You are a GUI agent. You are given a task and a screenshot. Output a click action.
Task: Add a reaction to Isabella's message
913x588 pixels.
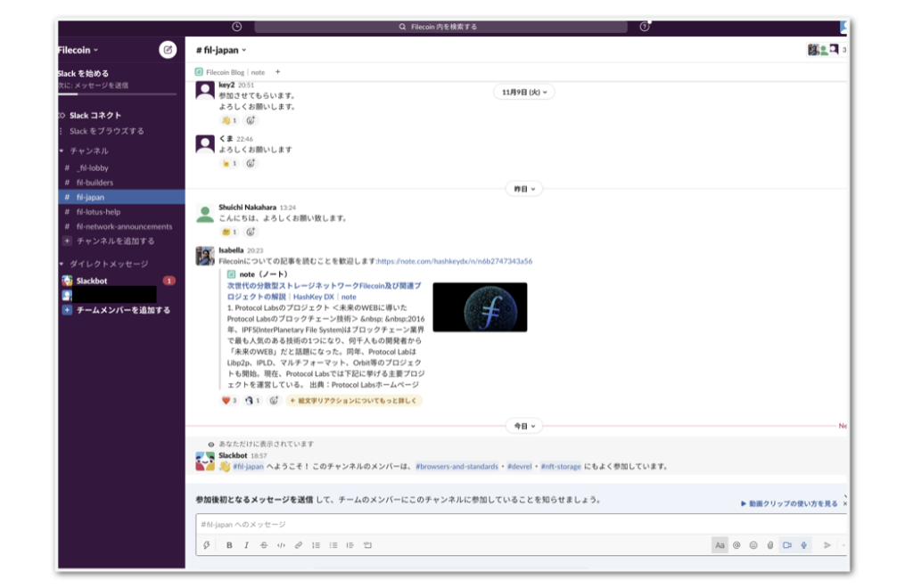pos(274,400)
